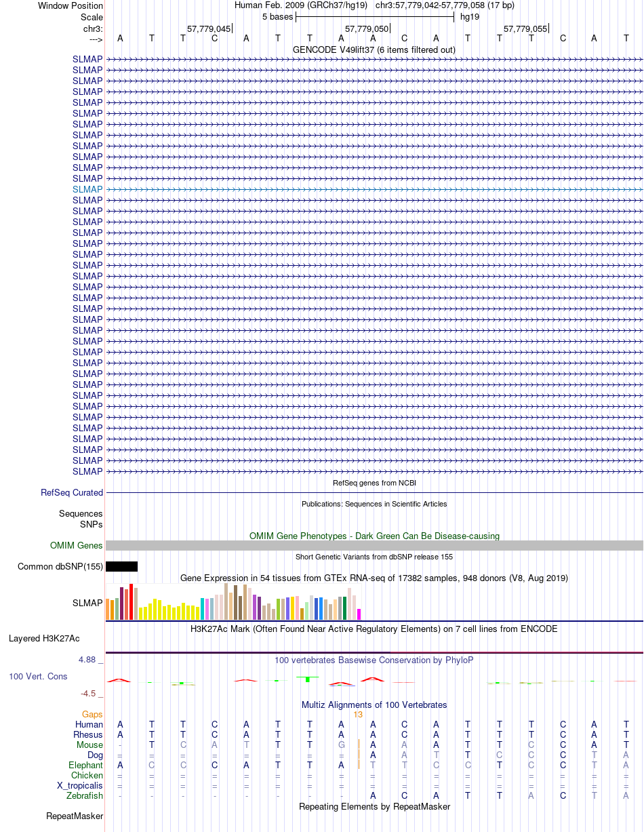Select the Elephant alignment row label
Viewport: 644px width, 832px height.
(85, 765)
